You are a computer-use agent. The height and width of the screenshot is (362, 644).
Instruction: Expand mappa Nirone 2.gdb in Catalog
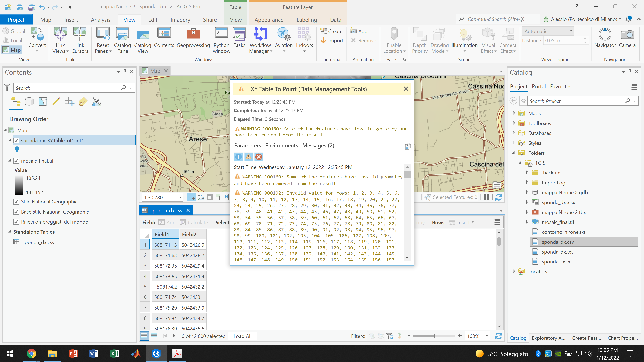click(x=527, y=192)
